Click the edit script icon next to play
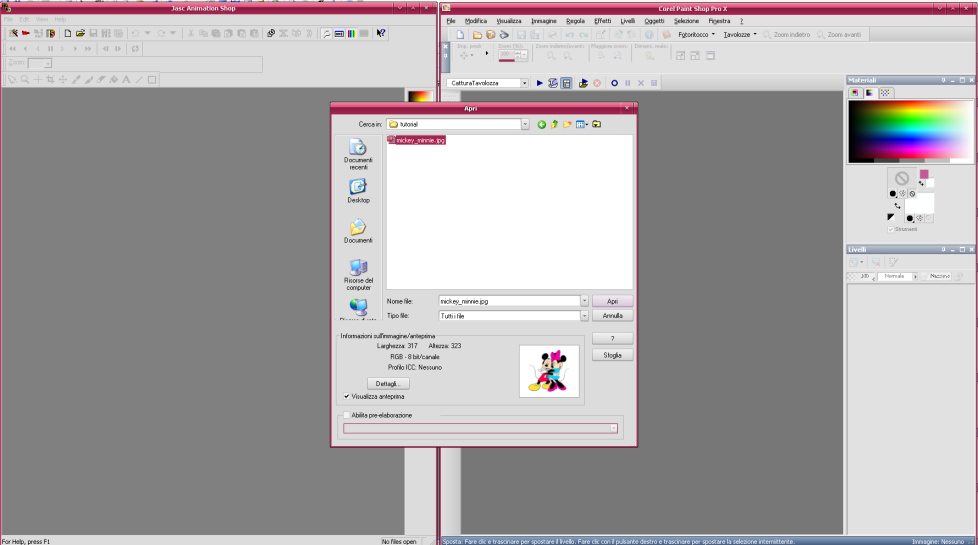This screenshot has width=978, height=545. pyautogui.click(x=553, y=83)
